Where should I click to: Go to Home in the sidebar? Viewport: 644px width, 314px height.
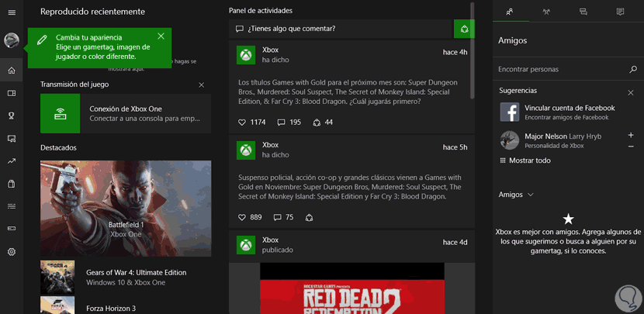pos(12,71)
